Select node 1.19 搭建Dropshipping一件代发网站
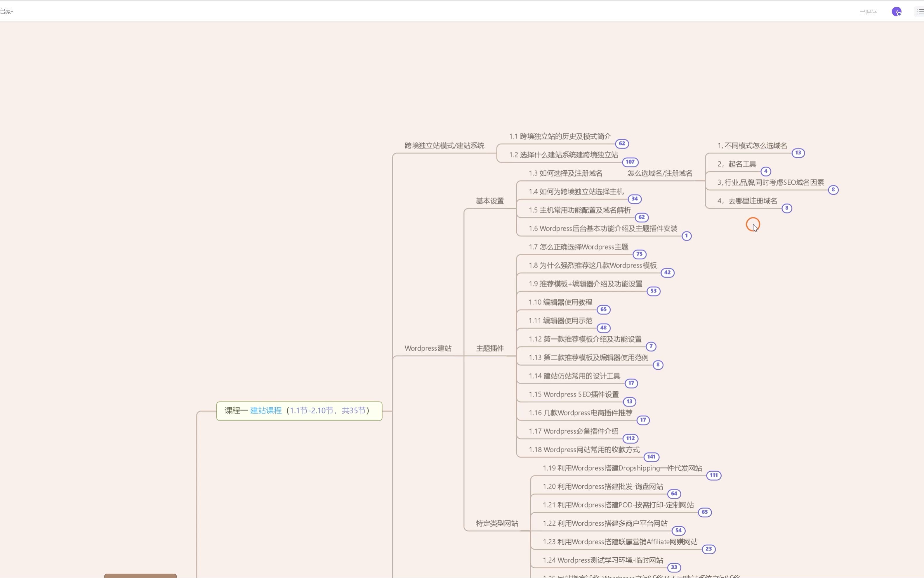 click(x=622, y=468)
